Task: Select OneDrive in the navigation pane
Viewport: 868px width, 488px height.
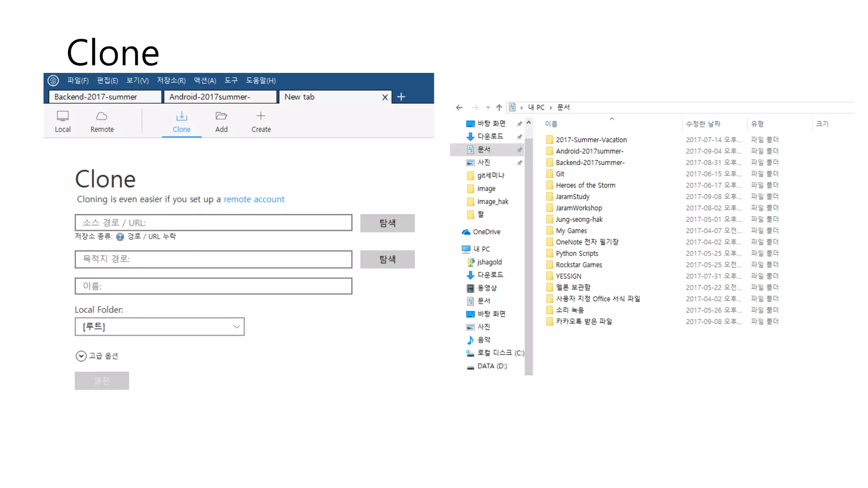Action: (486, 232)
